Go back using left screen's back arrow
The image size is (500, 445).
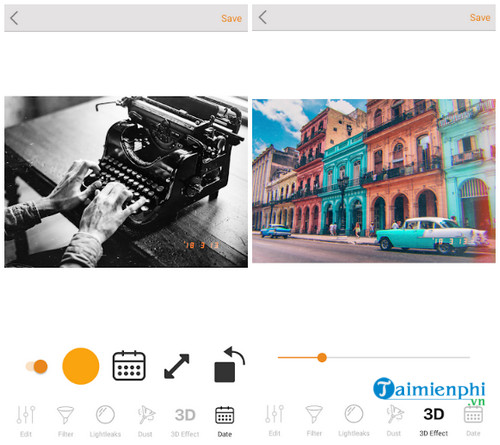pos(14,18)
